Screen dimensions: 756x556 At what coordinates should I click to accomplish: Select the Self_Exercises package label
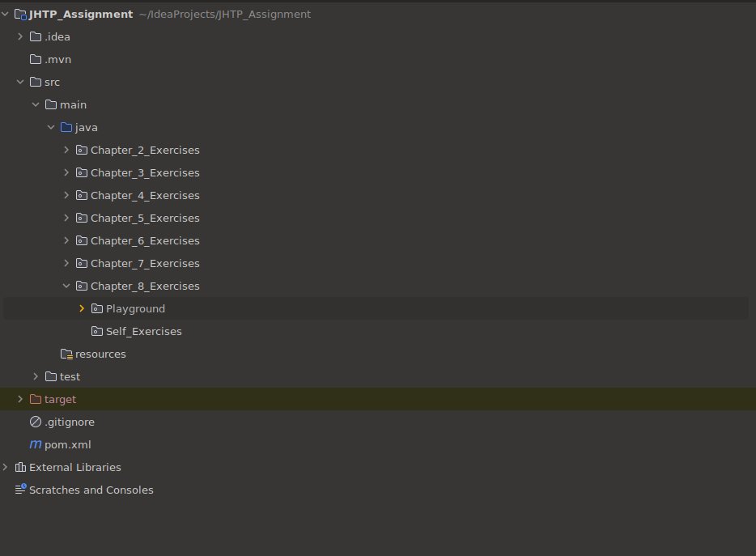click(x=144, y=331)
